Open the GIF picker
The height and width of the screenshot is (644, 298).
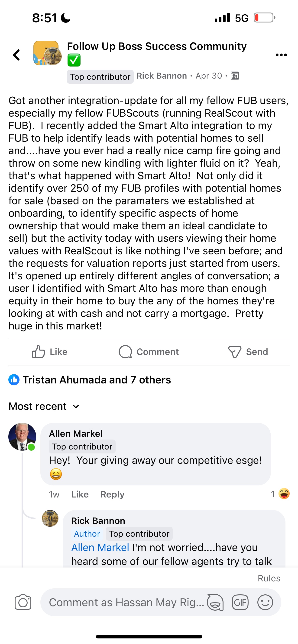(240, 602)
